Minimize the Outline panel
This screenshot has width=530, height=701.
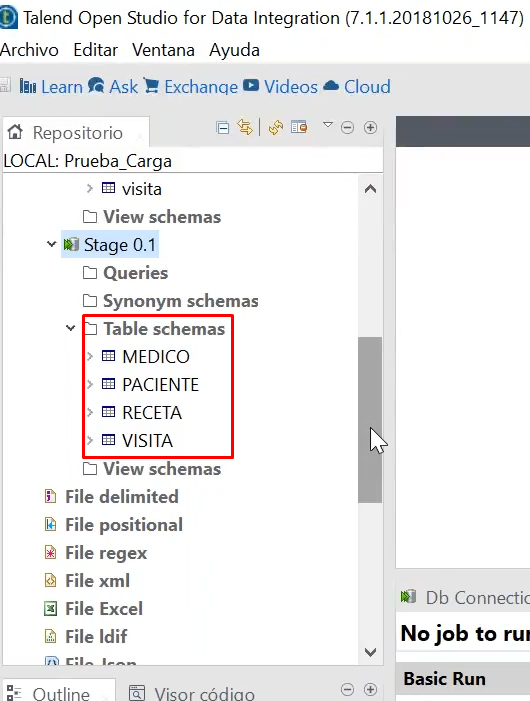347,689
